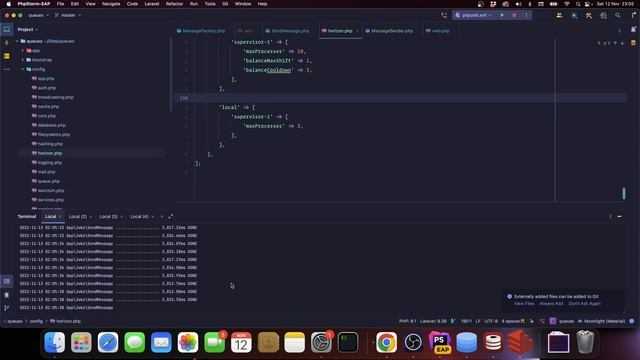Switch to MessageSender.php editor tab
Screen dimensions: 640x360
coord(389,31)
